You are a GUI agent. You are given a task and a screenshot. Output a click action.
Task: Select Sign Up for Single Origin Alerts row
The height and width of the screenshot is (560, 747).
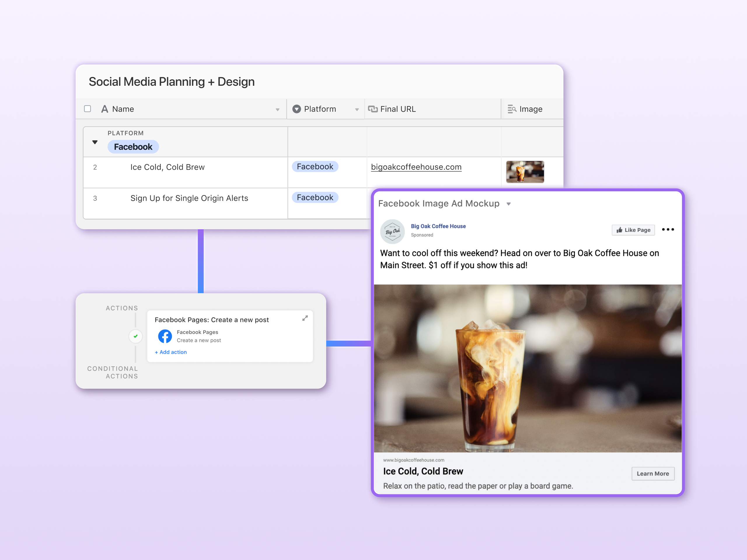[x=189, y=198]
